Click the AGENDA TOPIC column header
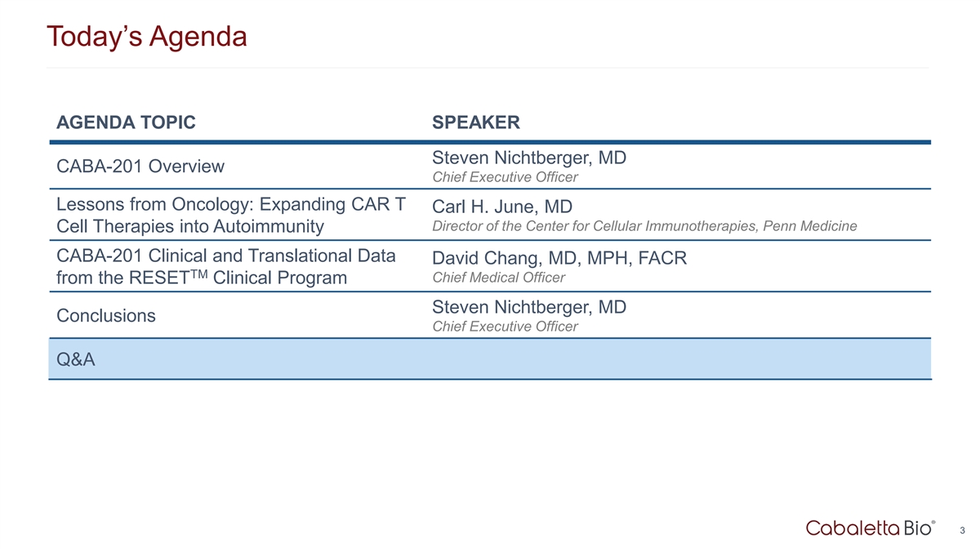The image size is (980, 551). coord(126,122)
